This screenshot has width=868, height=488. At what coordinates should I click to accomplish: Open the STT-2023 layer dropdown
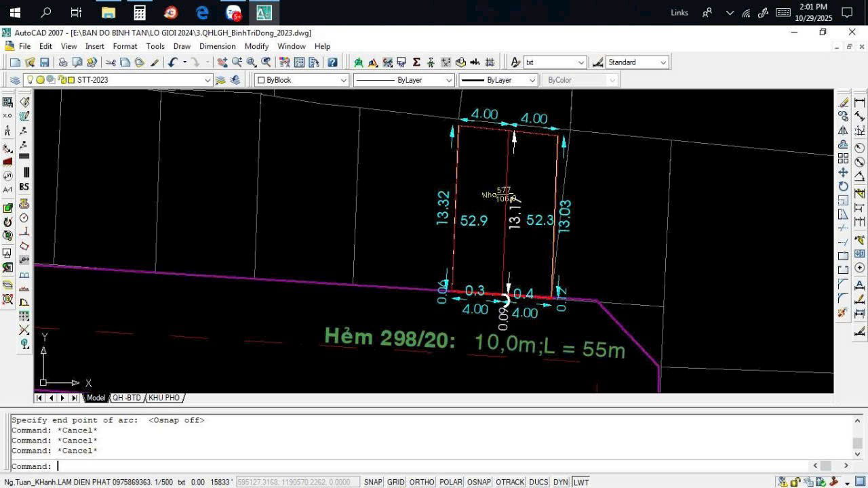(208, 80)
